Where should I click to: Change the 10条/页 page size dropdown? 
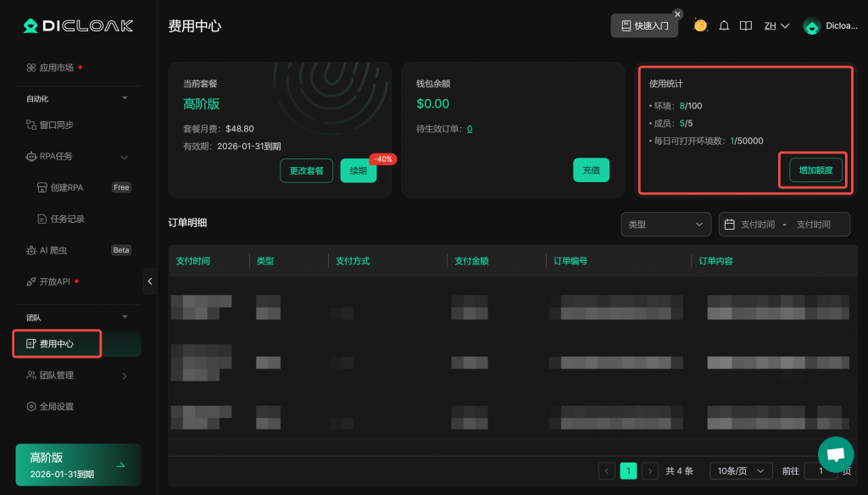tap(740, 470)
